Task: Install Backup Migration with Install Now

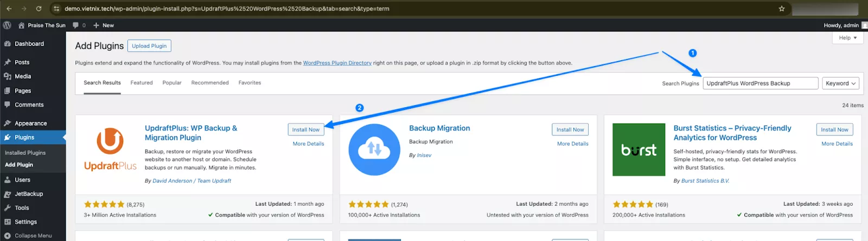Action: click(x=570, y=129)
